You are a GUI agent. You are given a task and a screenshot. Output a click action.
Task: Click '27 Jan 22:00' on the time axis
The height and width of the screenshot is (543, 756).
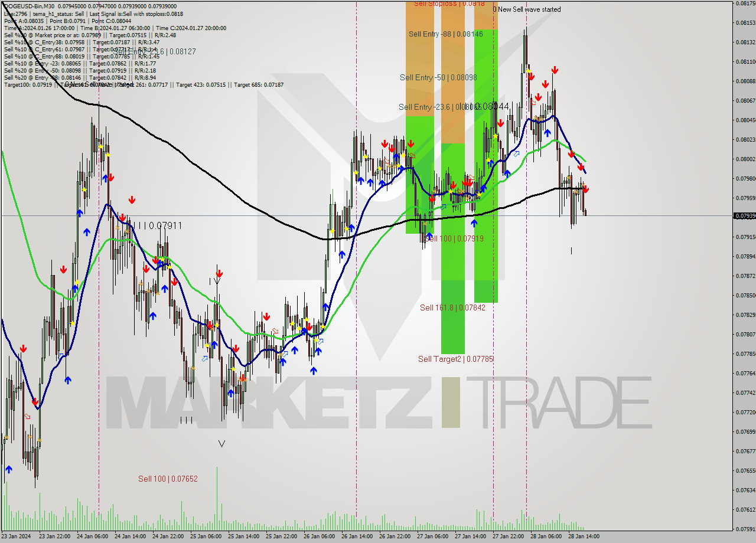509,537
